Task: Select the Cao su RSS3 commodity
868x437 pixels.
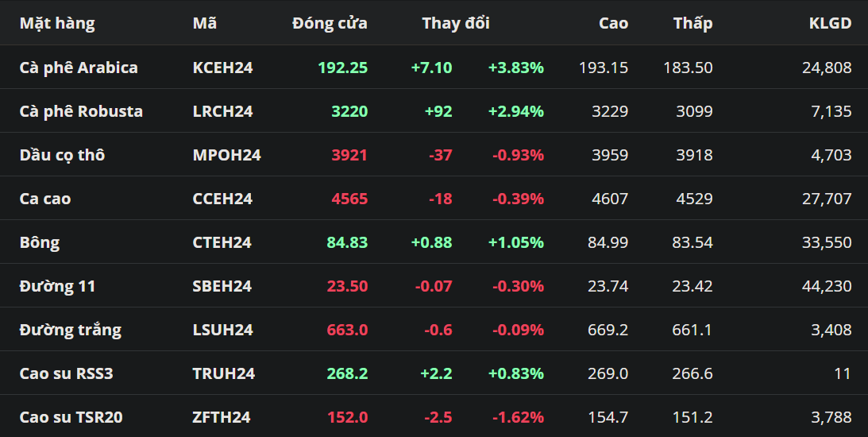Action: (x=67, y=373)
